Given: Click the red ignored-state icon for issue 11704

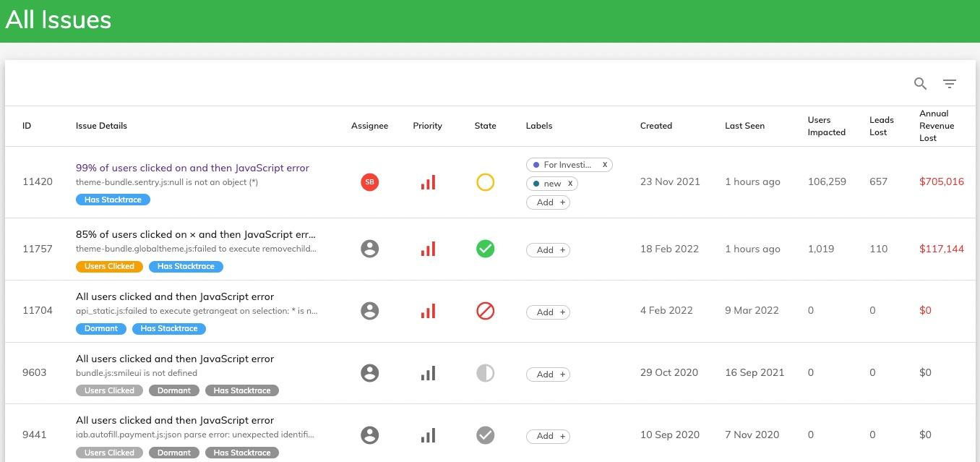Looking at the screenshot, I should pyautogui.click(x=486, y=311).
